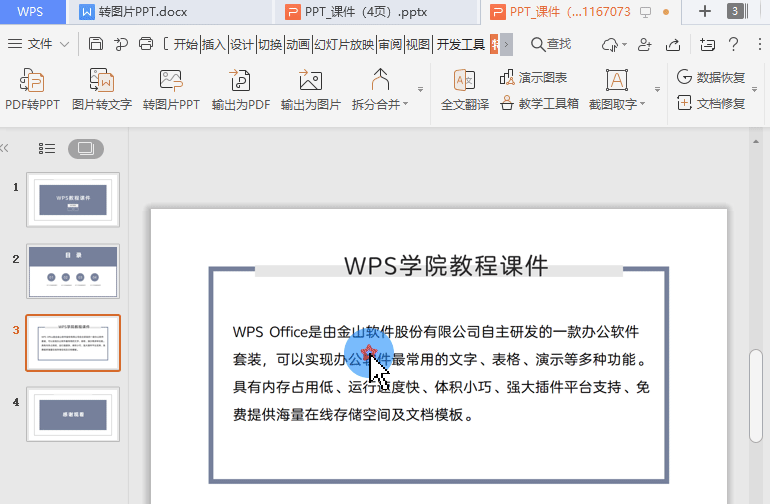
Task: Open the 幻灯片放映 ribbon tab
Action: point(344,45)
